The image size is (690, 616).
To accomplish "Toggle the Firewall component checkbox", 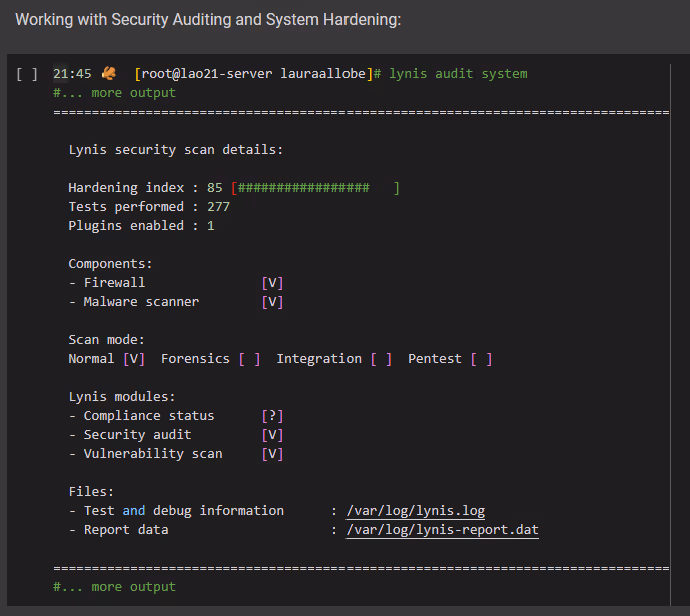I will 272,283.
